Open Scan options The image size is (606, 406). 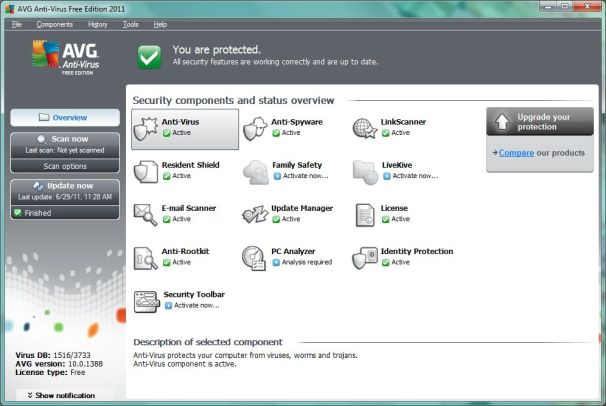tap(65, 166)
